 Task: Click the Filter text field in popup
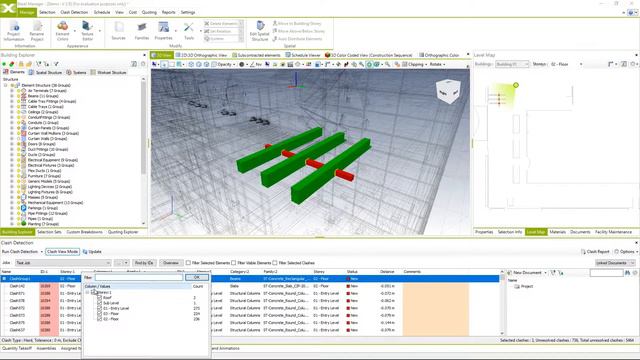pyautogui.click(x=139, y=278)
